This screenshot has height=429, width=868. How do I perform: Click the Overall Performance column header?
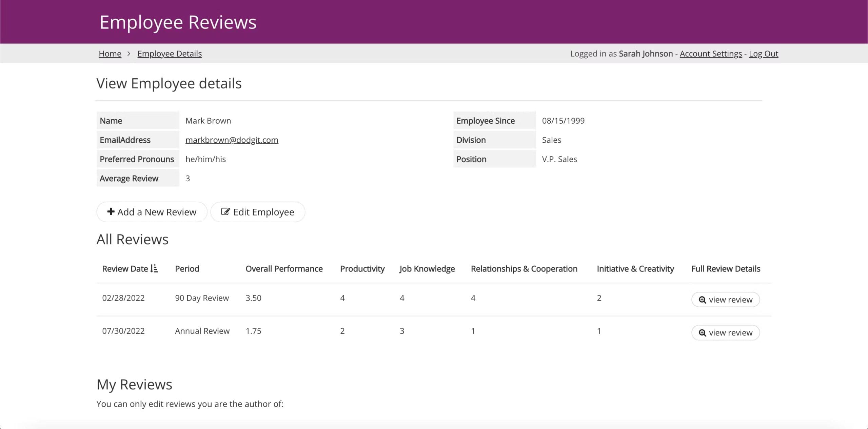point(284,269)
